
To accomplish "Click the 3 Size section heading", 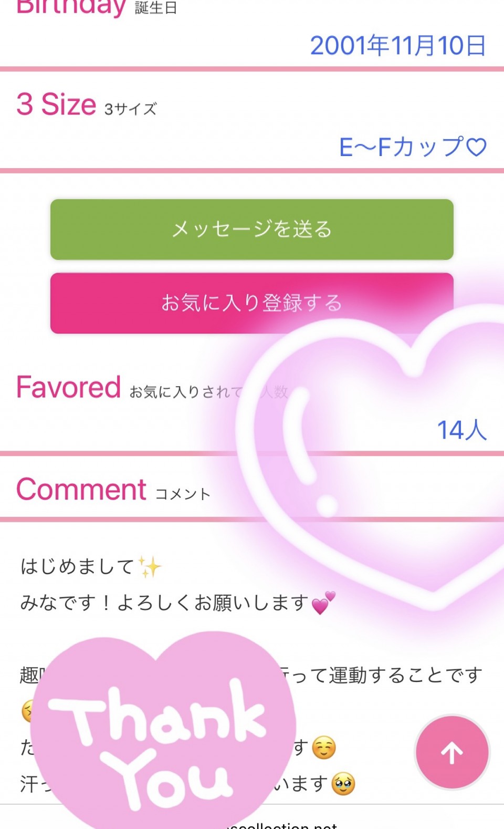I will click(56, 104).
